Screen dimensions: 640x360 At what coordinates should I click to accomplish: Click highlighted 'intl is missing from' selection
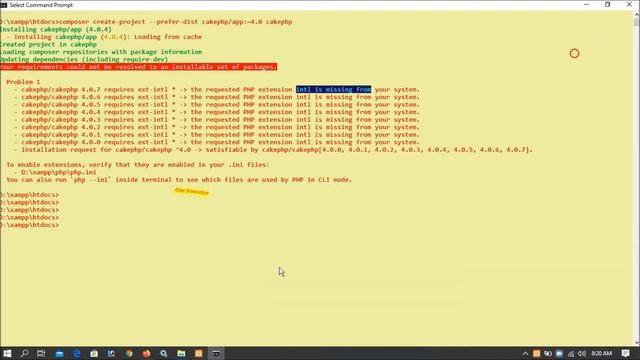[333, 89]
